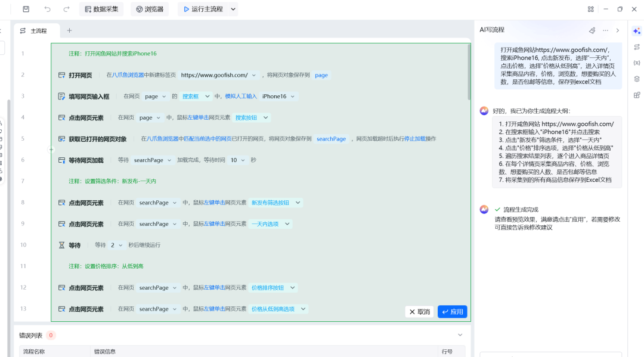
Task: Click the 数据采集 toolbar button
Action: [101, 9]
